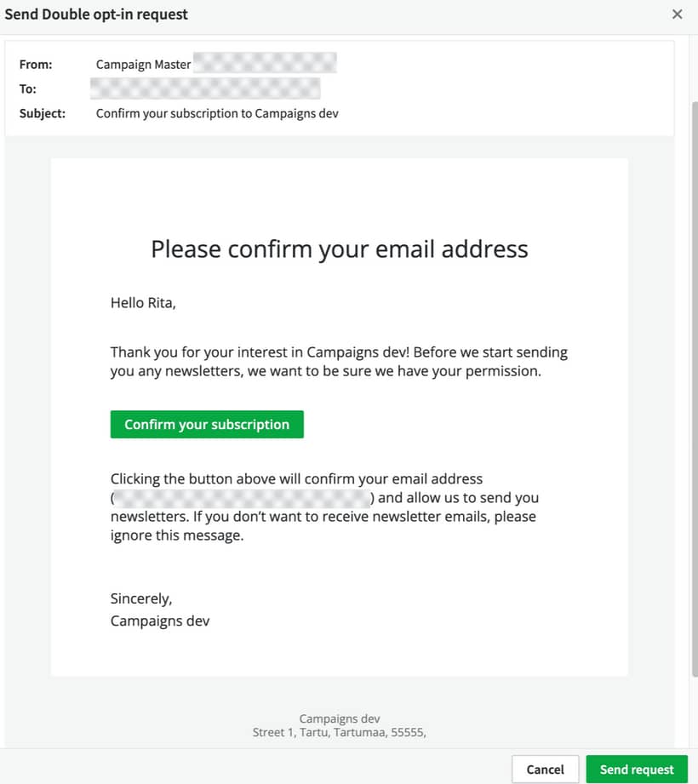Click the Street 1 Tartu address line

pyautogui.click(x=339, y=732)
